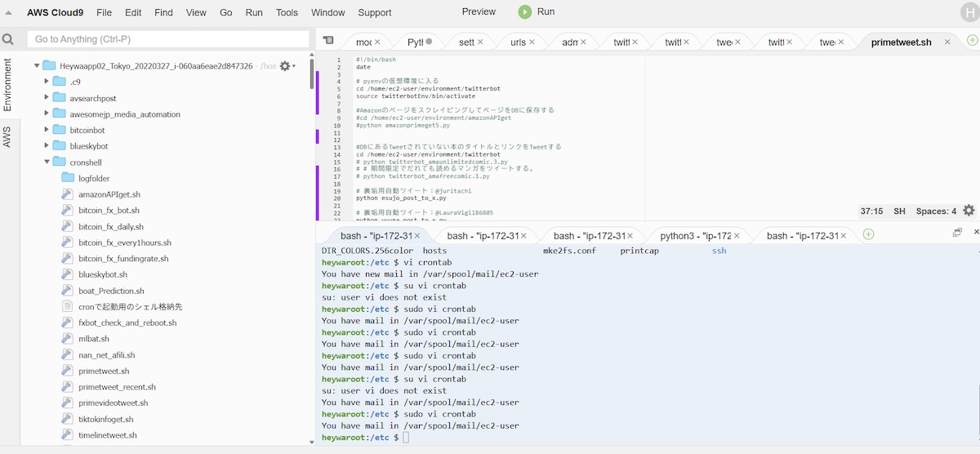Click the bitcoinbot folder icon

pos(59,131)
